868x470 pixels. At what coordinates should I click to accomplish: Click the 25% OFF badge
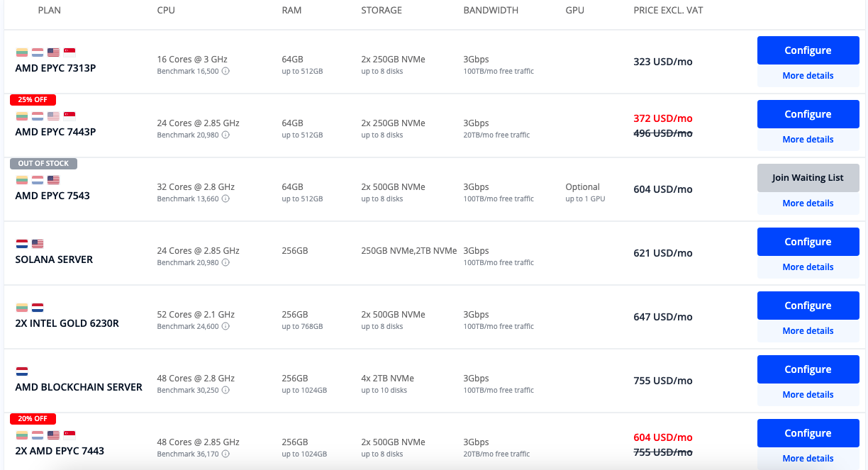pos(33,99)
